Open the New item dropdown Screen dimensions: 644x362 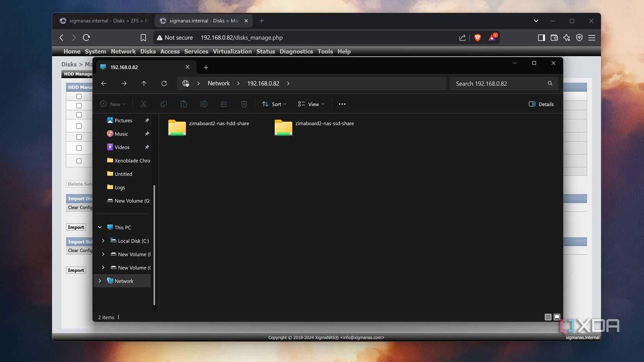(113, 104)
